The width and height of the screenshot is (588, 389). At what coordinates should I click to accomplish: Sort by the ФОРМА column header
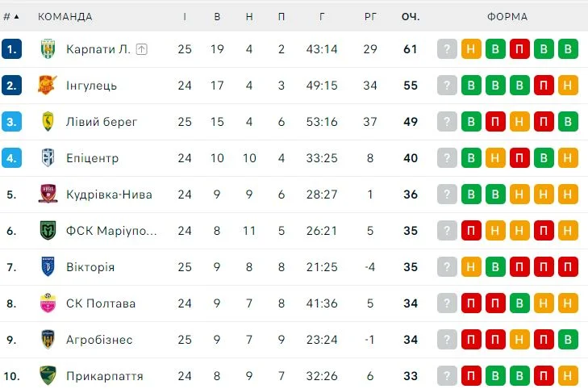pyautogui.click(x=507, y=16)
